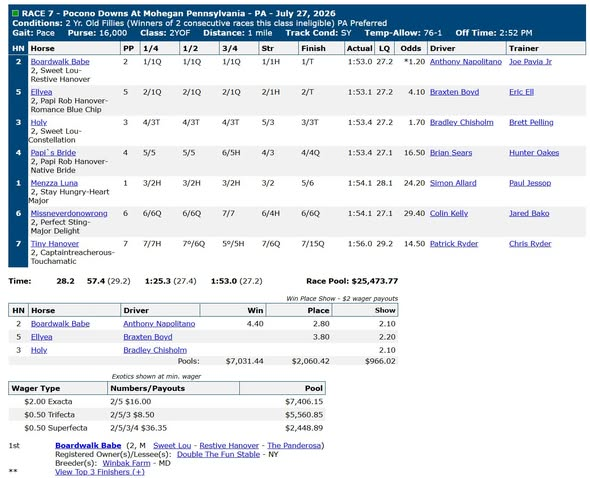Open Menzza Luna horse link
Viewport: 590px width, 478px height.
54,183
